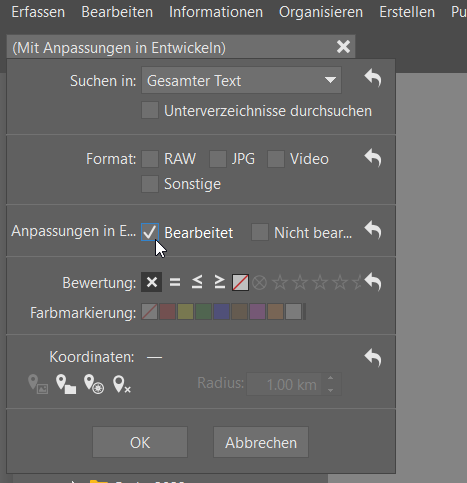Select the brown color label swatch
467x483 pixels.
click(239, 312)
